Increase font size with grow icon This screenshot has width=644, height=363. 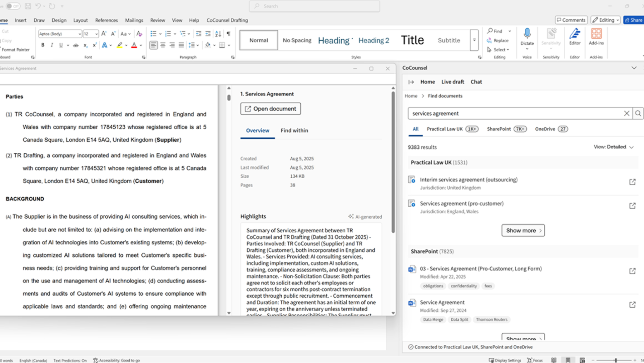[104, 34]
